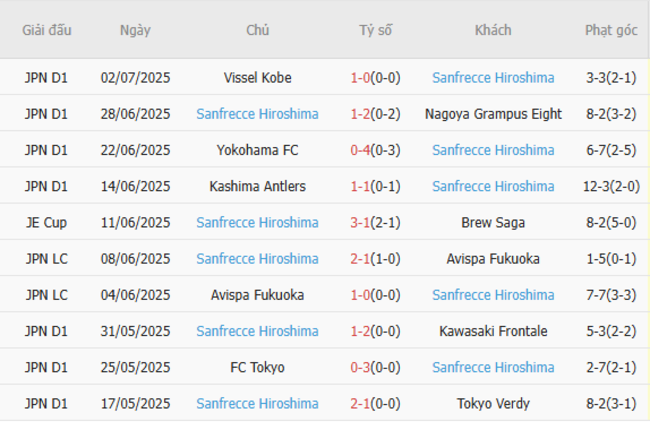The height and width of the screenshot is (430, 650).
Task: Select the Yokohama FC team name
Action: [x=257, y=150]
